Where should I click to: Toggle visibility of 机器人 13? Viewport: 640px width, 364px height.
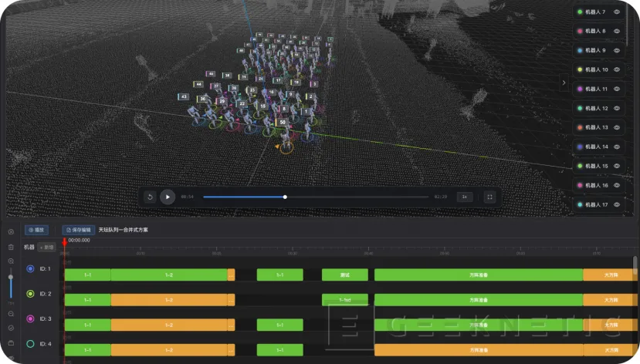click(617, 127)
